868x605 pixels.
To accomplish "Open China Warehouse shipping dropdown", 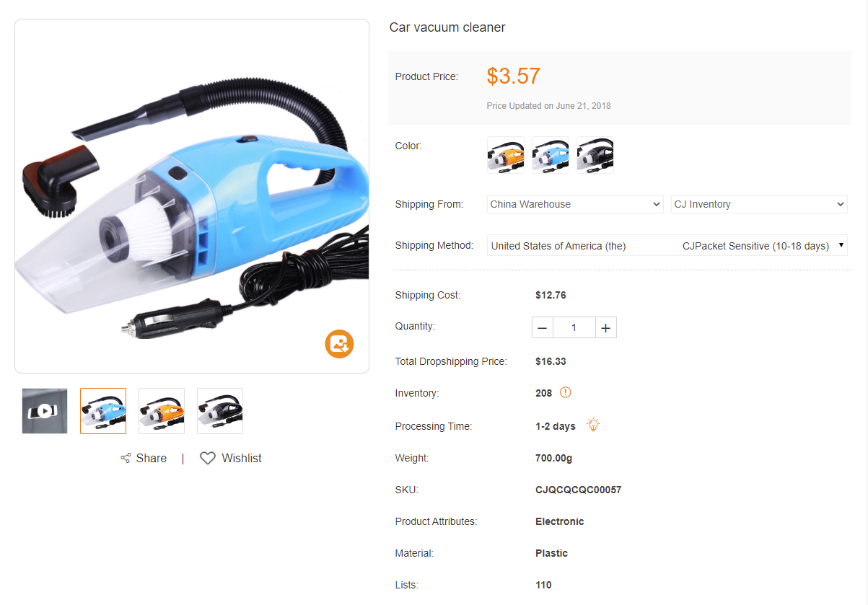I will (575, 204).
